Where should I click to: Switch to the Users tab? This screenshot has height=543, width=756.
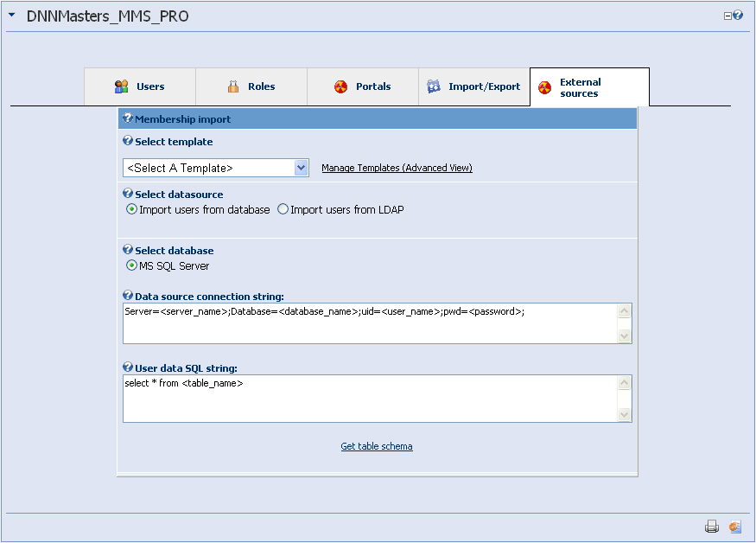coord(149,86)
